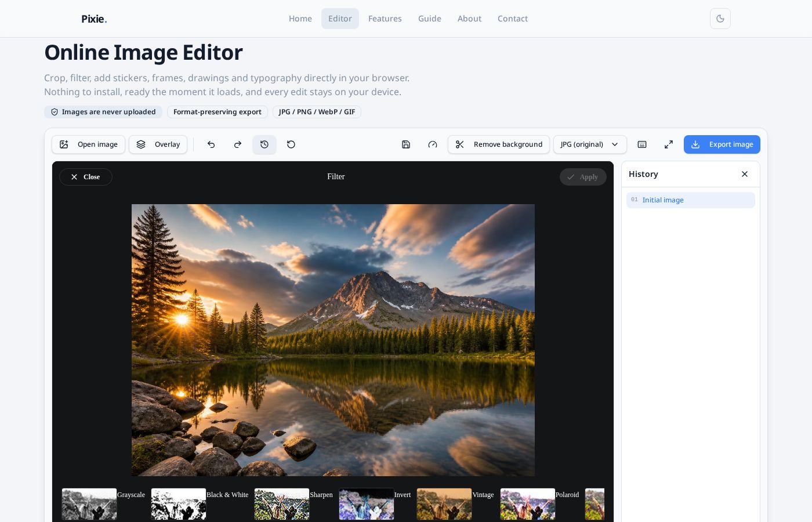Apply the selected filter
812x522 pixels.
pos(583,177)
